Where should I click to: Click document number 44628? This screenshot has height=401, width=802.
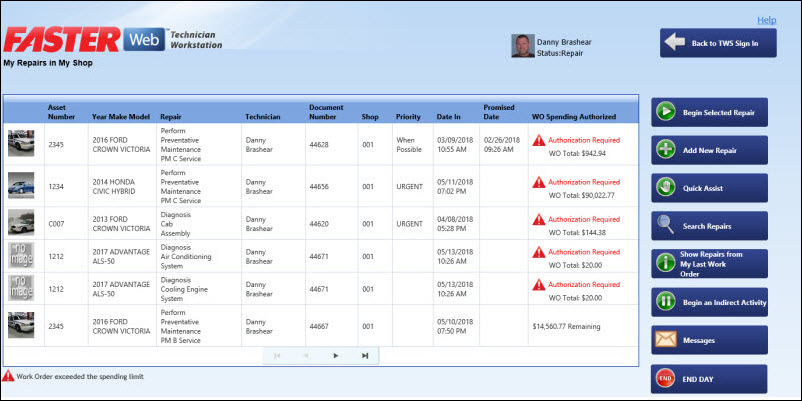point(319,145)
